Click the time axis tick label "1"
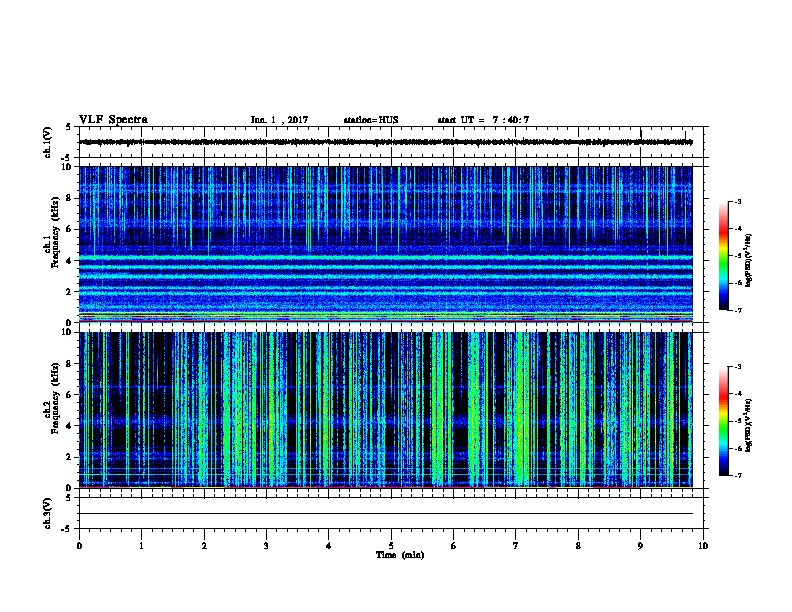 (141, 546)
